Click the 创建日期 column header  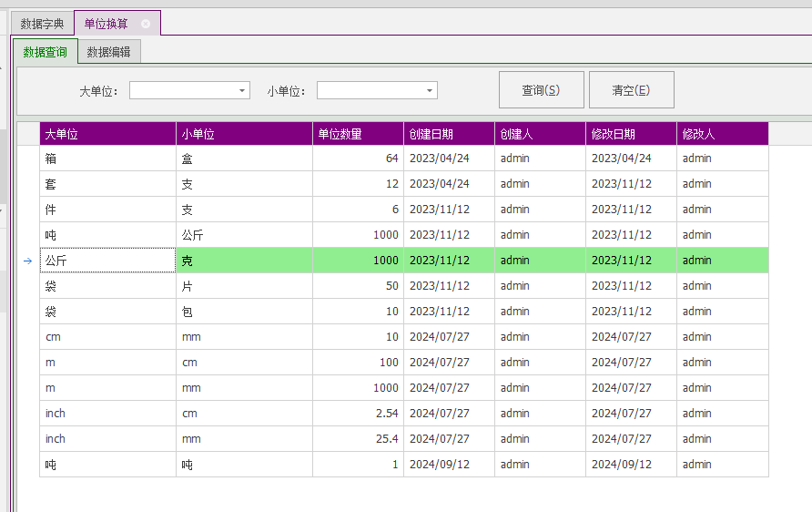click(x=450, y=134)
